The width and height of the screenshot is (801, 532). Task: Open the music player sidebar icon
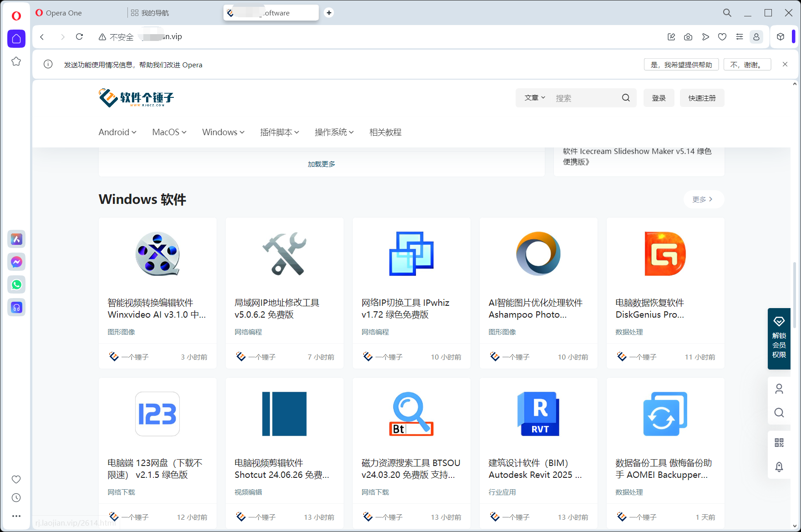16,307
